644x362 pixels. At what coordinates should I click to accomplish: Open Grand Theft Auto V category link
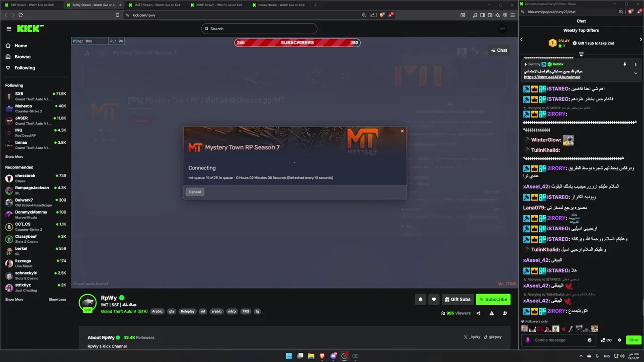pos(124,311)
